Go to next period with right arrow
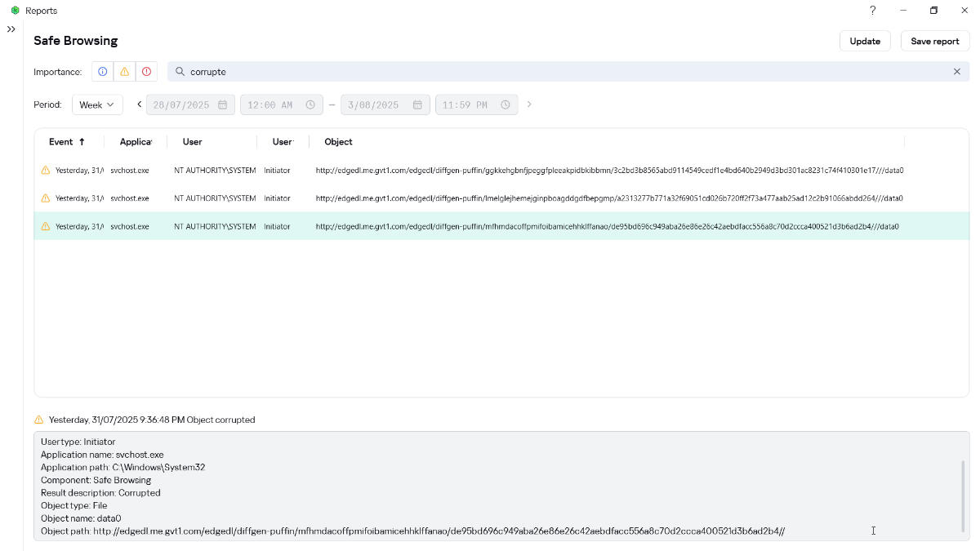 (529, 104)
